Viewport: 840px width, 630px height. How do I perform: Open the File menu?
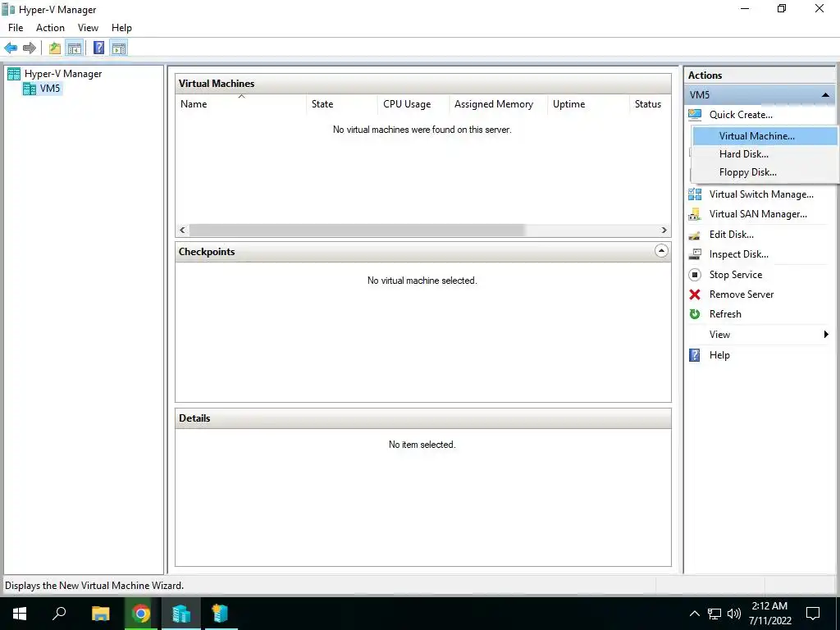coord(16,28)
